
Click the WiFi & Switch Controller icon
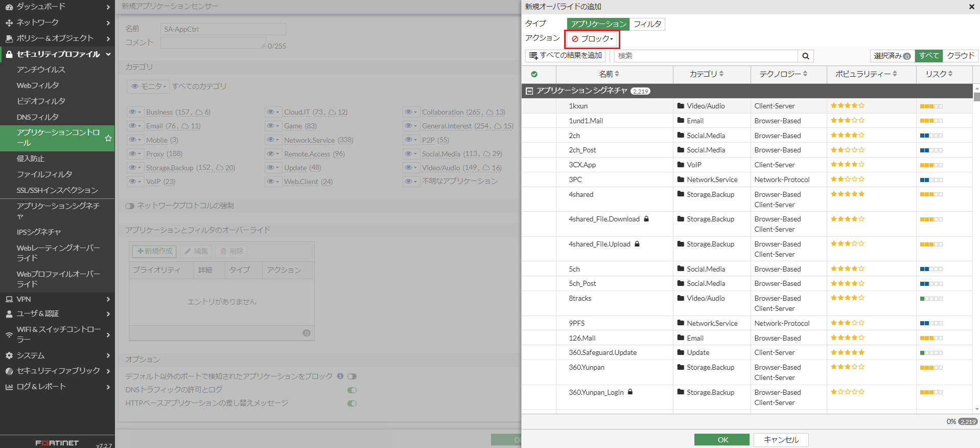[x=9, y=335]
